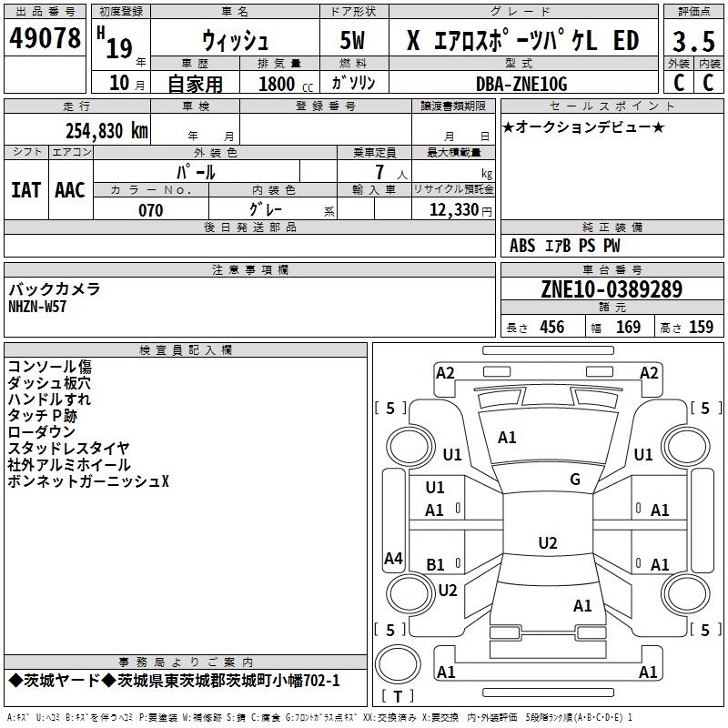
Task: Click the car name ウィッシュ
Action: point(234,41)
